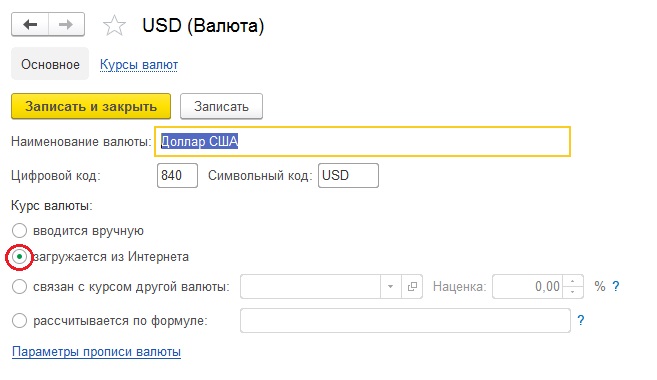The height and width of the screenshot is (380, 657).
Task: Select 'загружается из Интернета' radio option
Action: [19, 256]
